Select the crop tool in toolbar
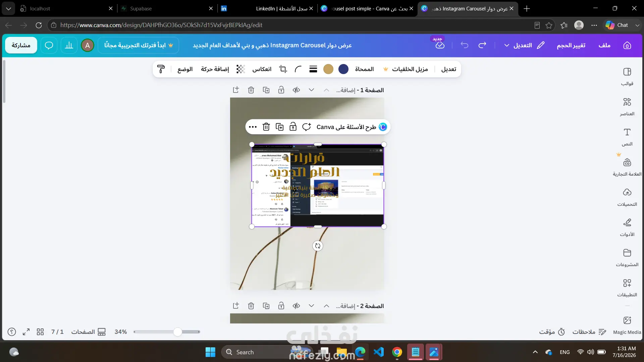The image size is (644, 362). pyautogui.click(x=283, y=69)
